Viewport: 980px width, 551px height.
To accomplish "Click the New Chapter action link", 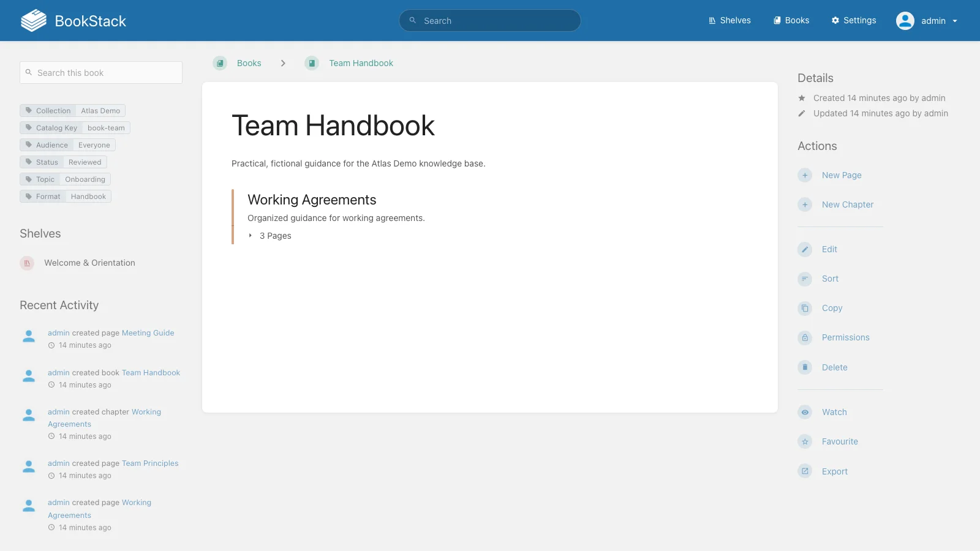I will coord(848,204).
